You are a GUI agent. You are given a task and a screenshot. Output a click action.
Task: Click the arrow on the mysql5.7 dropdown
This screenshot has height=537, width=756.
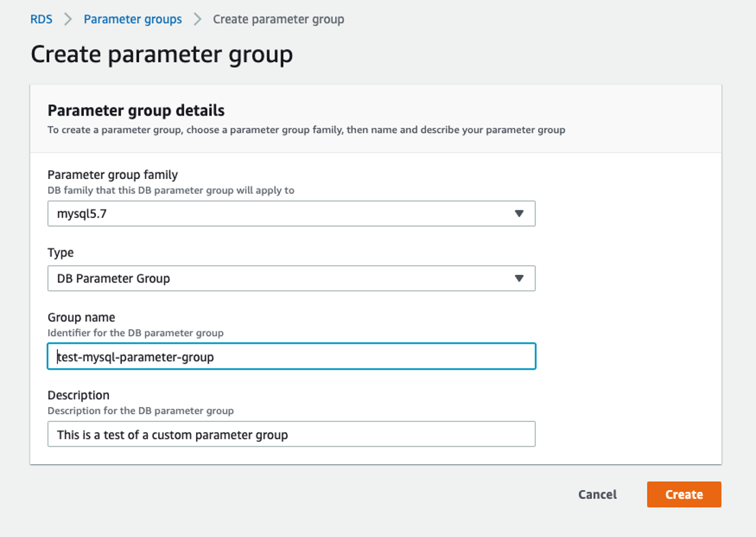(519, 213)
